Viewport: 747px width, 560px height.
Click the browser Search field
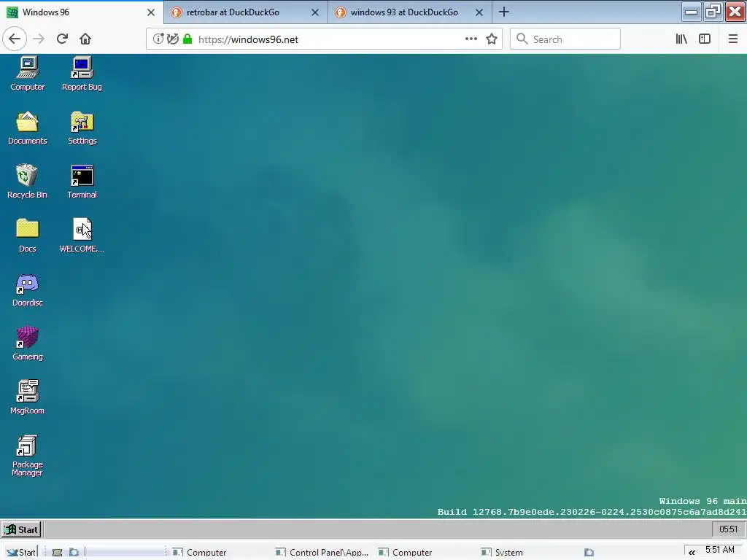pyautogui.click(x=565, y=39)
